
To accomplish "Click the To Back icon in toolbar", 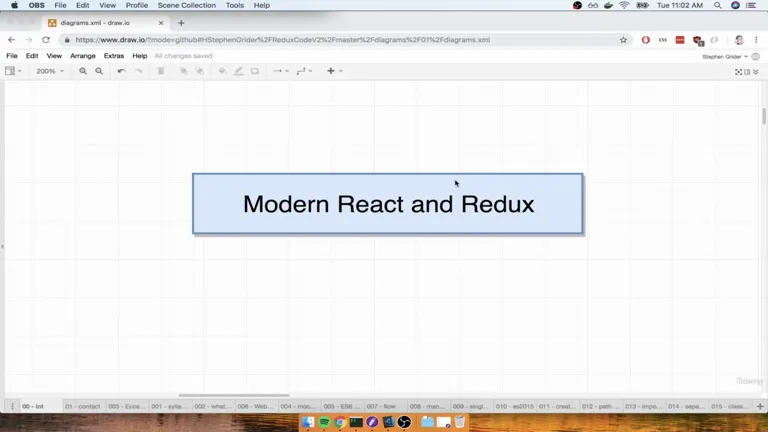I will 199,71.
